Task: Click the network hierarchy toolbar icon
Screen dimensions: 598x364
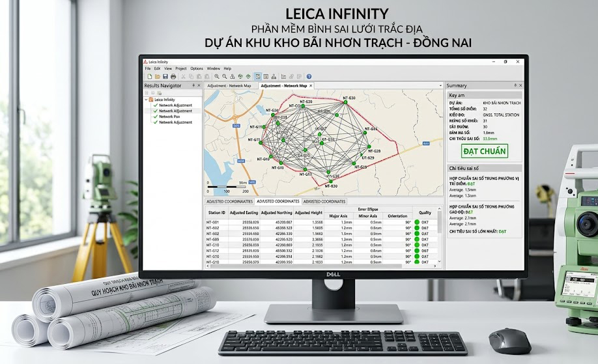Action: point(274,77)
